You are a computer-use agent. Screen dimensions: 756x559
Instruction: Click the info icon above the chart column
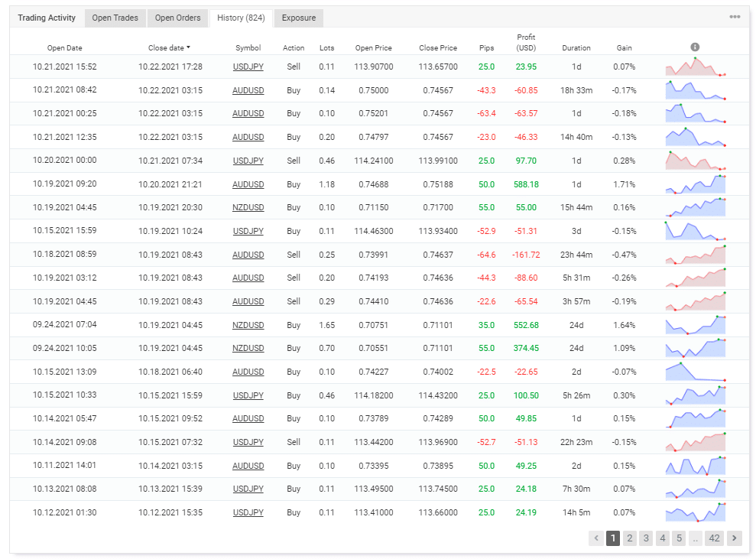click(695, 47)
